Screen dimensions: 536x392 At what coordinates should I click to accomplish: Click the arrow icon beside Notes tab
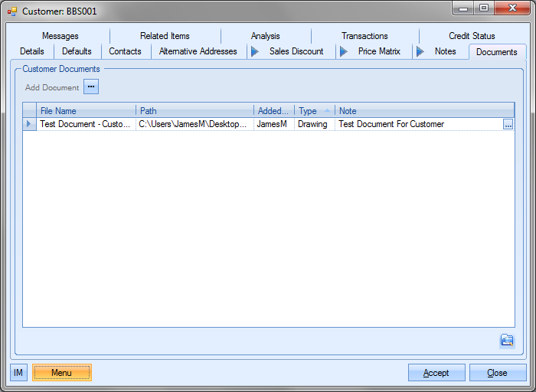point(420,51)
